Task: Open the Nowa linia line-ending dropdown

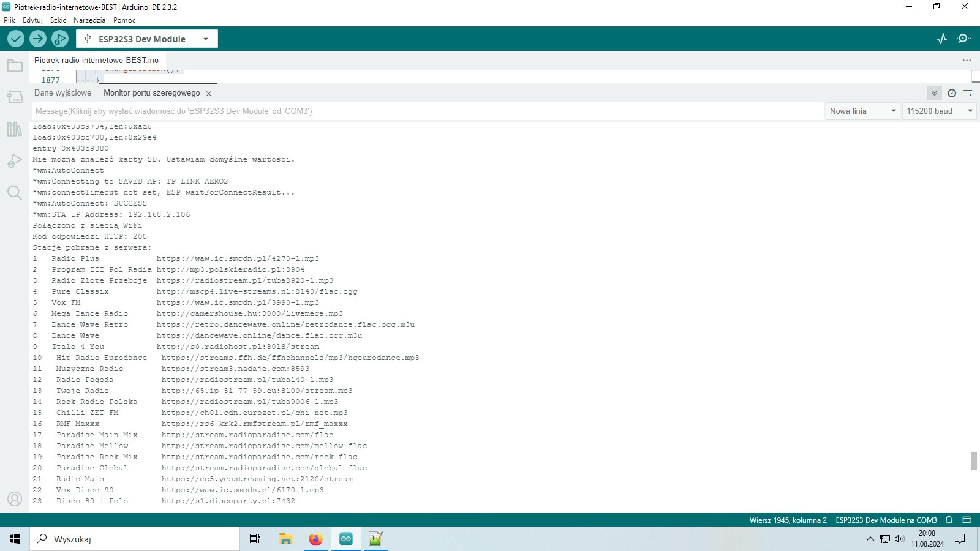Action: point(862,111)
